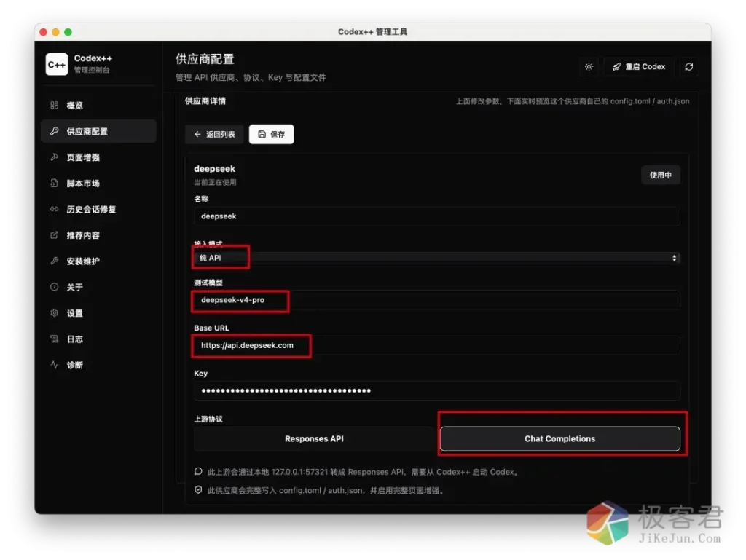The height and width of the screenshot is (560, 746).
Task: Select Responses API upstream protocol
Action: [314, 439]
